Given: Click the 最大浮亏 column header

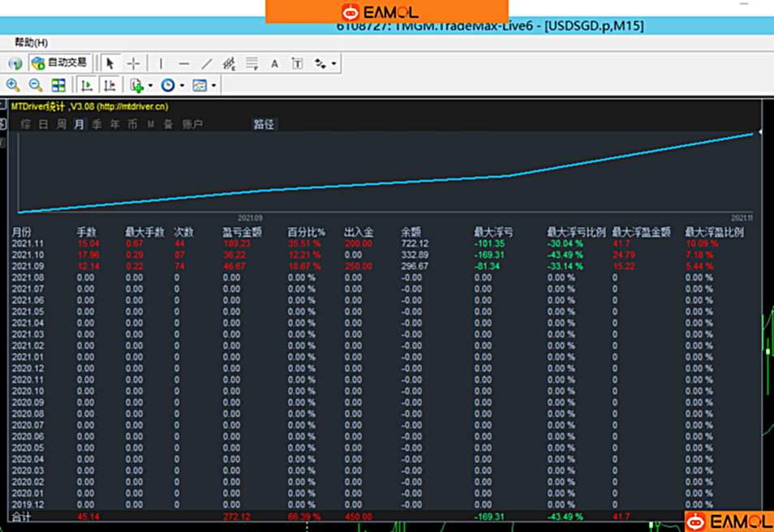Looking at the screenshot, I should click(493, 232).
